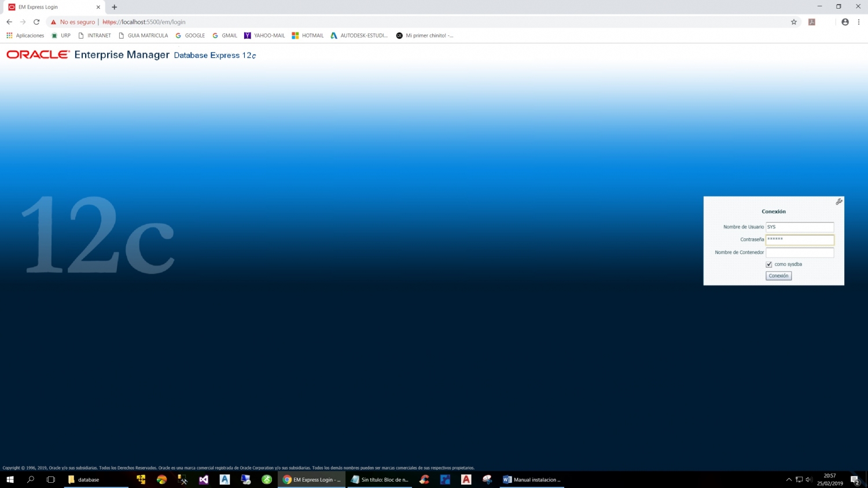
Task: Open the red 'A' AutoCAD icon in taskbar
Action: [x=466, y=479]
